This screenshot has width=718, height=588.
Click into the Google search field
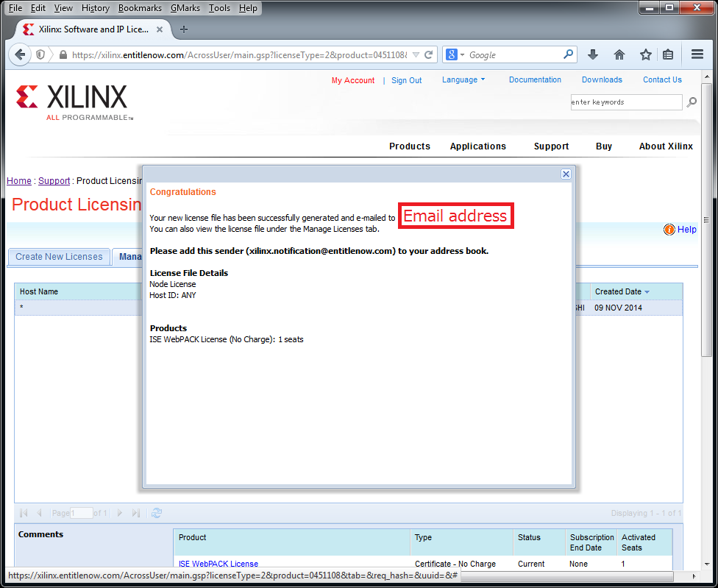pos(514,55)
